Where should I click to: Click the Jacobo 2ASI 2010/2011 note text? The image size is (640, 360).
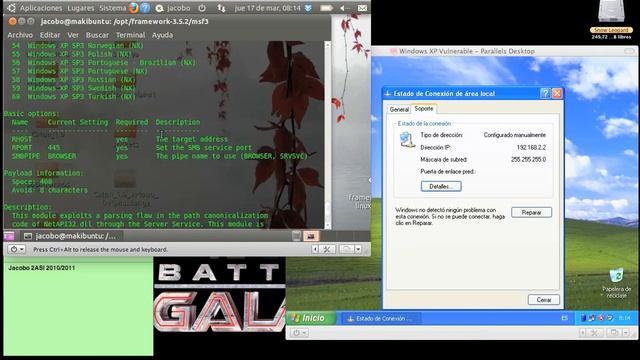pos(42,268)
